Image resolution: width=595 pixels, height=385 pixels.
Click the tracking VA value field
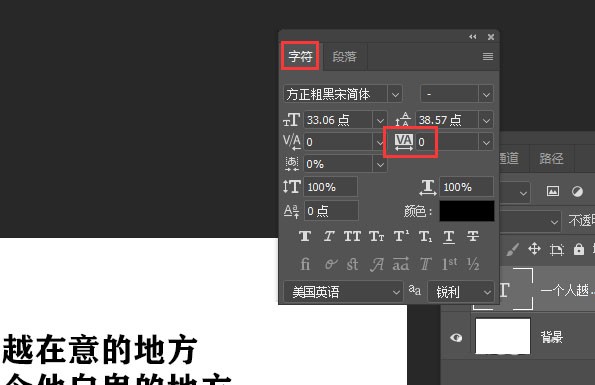pyautogui.click(x=447, y=142)
